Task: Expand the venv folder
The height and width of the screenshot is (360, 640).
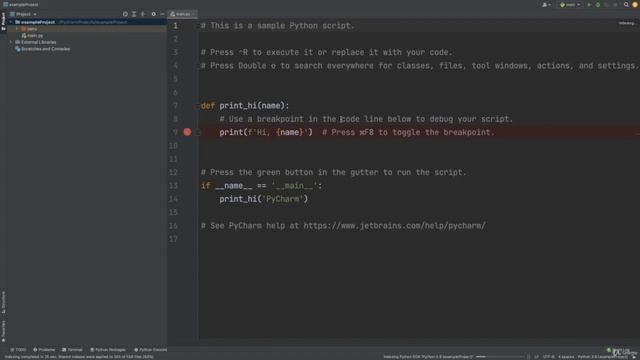Action: (x=17, y=29)
